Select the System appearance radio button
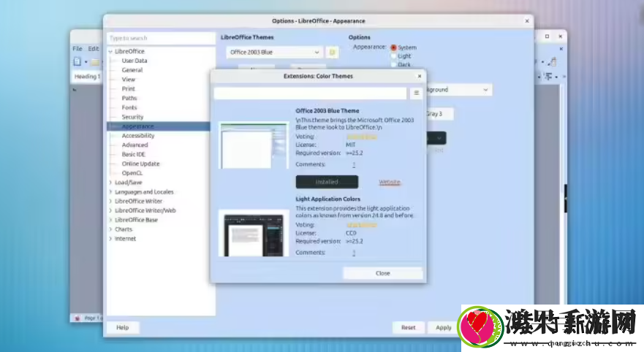Screen dimensions: 644x352 pyautogui.click(x=393, y=47)
